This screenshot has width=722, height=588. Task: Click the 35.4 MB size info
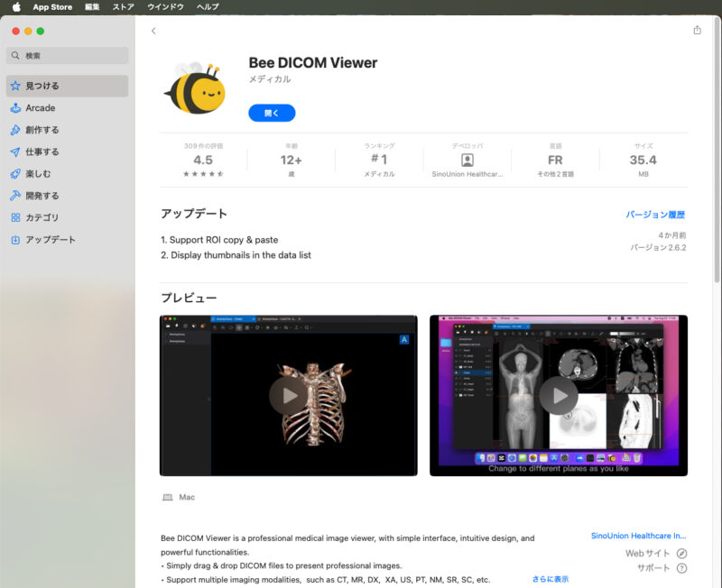coord(643,161)
